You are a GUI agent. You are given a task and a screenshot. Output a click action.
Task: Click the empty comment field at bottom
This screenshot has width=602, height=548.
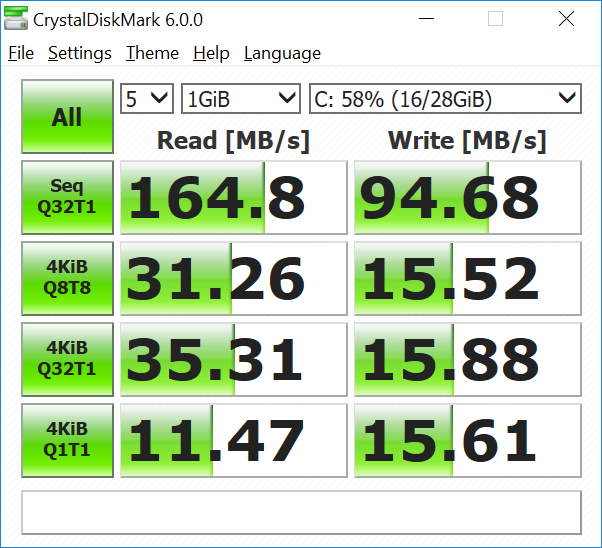(x=301, y=512)
